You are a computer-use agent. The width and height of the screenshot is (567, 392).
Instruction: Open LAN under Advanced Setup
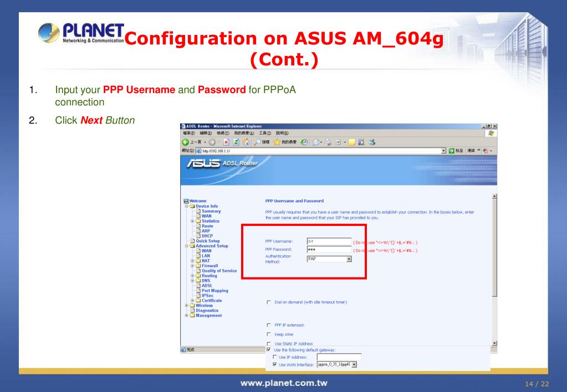coord(206,256)
